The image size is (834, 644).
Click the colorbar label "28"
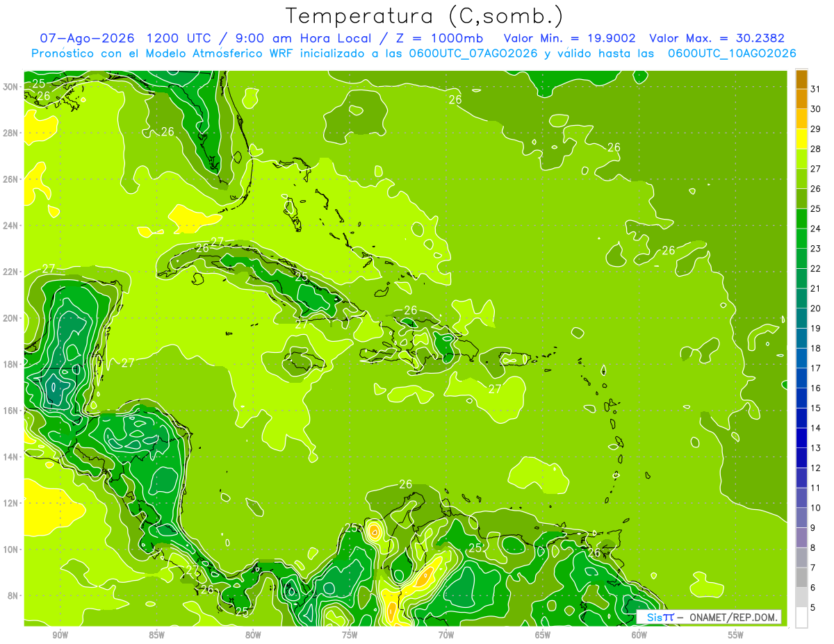pos(816,148)
